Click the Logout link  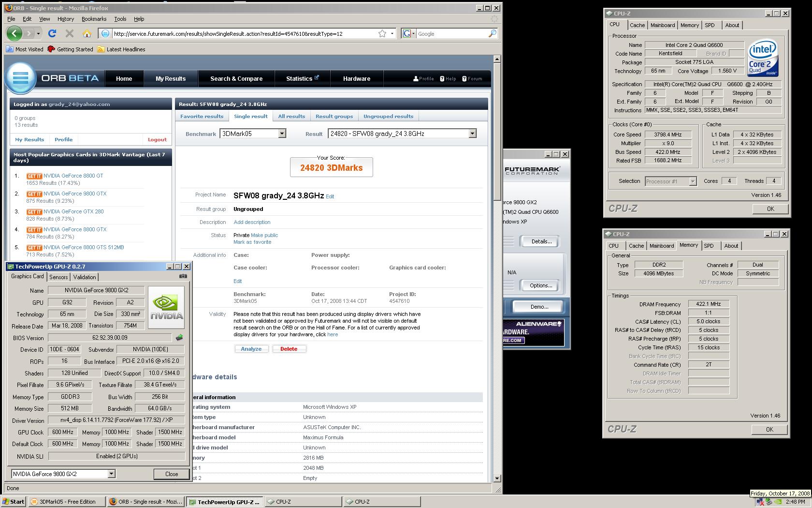click(x=157, y=139)
